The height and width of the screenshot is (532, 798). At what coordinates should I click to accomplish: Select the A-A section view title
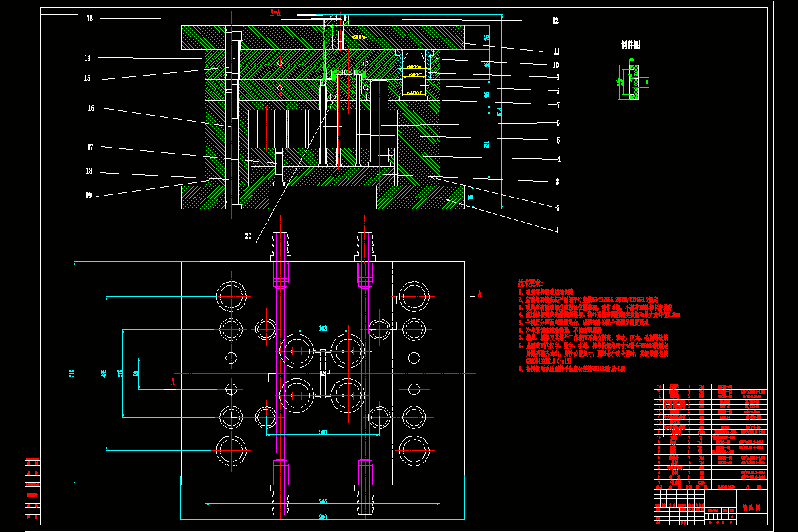coord(275,12)
